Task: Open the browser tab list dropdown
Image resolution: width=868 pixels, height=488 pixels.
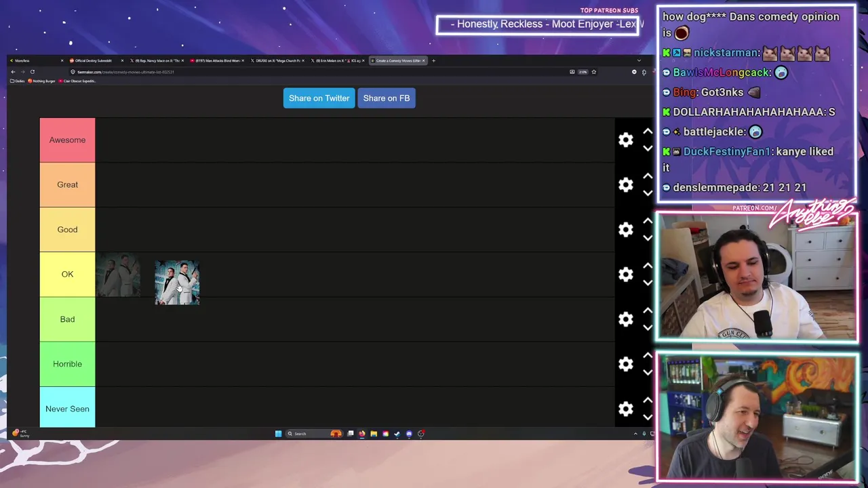Action: click(x=638, y=60)
